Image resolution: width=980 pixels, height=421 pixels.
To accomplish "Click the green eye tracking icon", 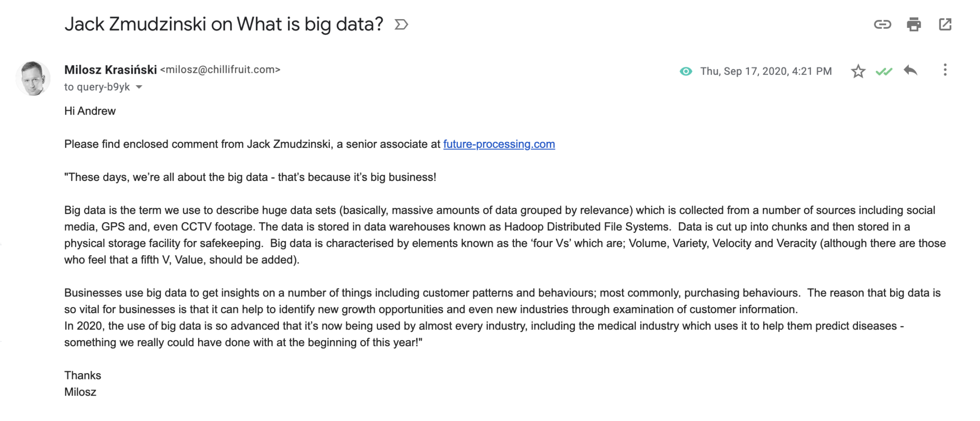I will pyautogui.click(x=686, y=71).
